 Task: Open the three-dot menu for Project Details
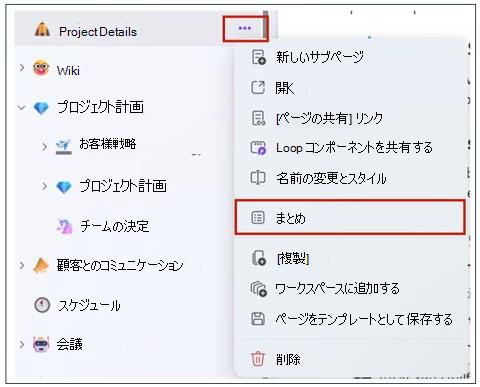point(245,28)
